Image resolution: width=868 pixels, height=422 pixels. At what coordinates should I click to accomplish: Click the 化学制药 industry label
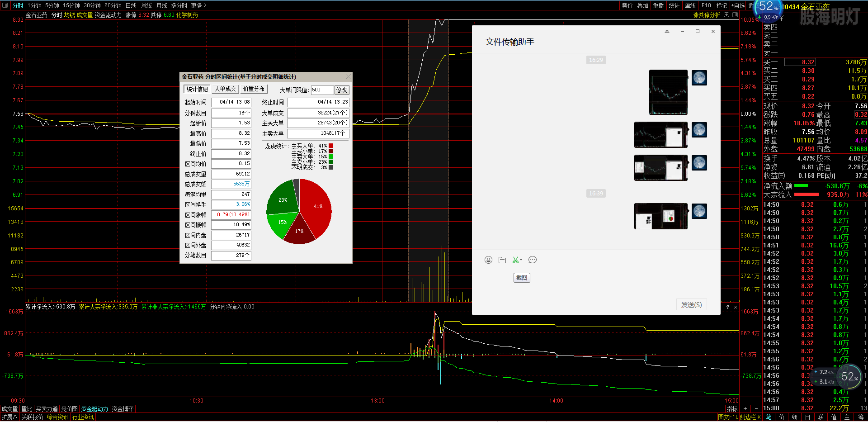187,15
